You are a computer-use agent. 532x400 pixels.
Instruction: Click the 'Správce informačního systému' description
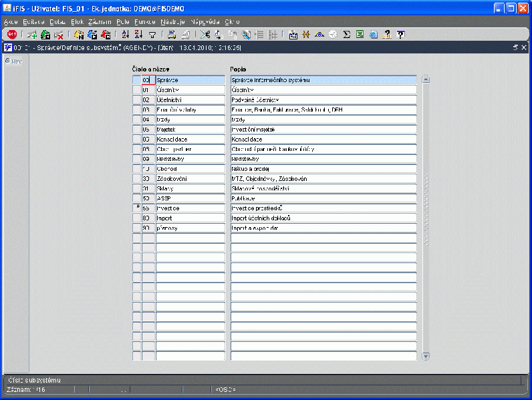point(323,80)
